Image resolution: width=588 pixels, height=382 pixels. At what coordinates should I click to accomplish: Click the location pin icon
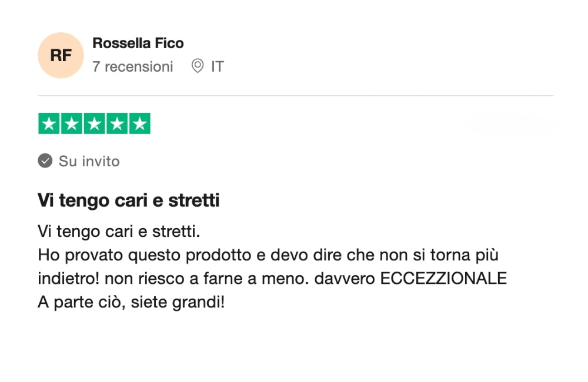coord(197,66)
